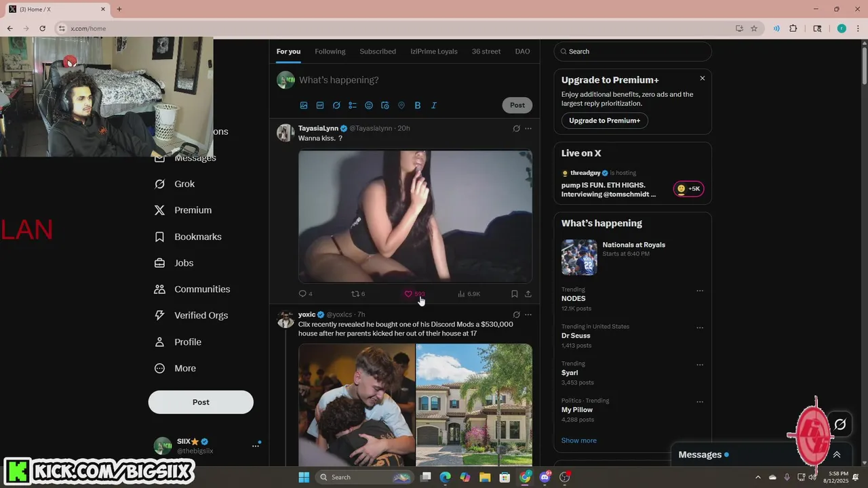
Task: Open Bookmarks in the left sidebar
Action: (x=188, y=237)
